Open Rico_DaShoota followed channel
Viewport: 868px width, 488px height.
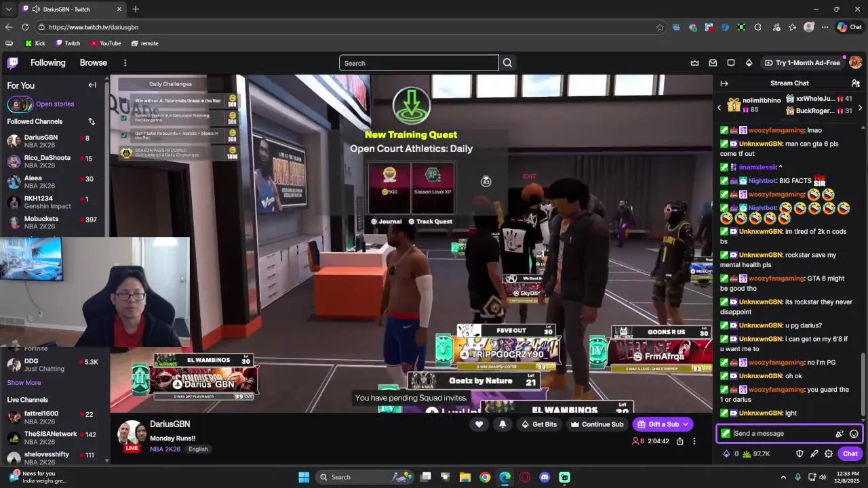[53, 161]
